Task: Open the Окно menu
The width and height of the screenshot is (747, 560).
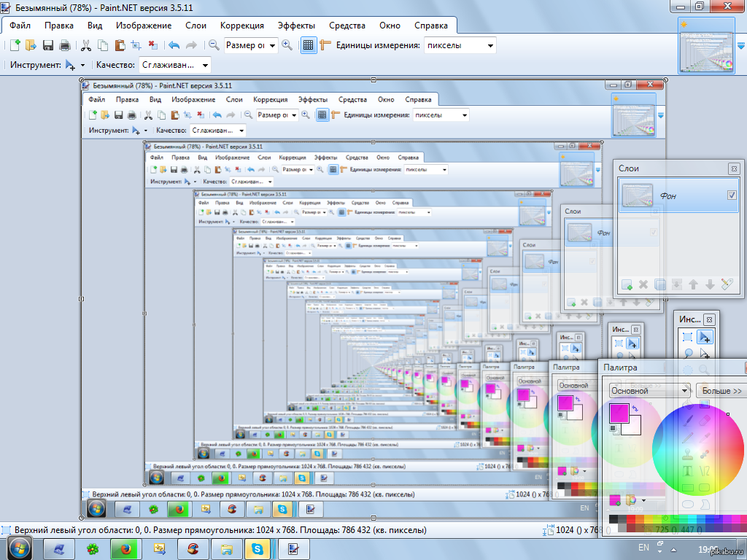Action: click(x=390, y=26)
